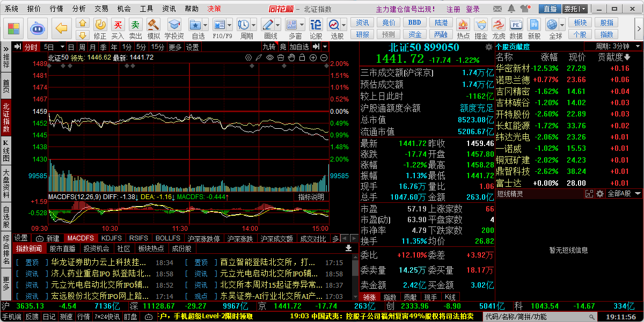Viewport: 644px width, 322px height.
Task: Select the hand pan tool icon
Action: (292, 57)
